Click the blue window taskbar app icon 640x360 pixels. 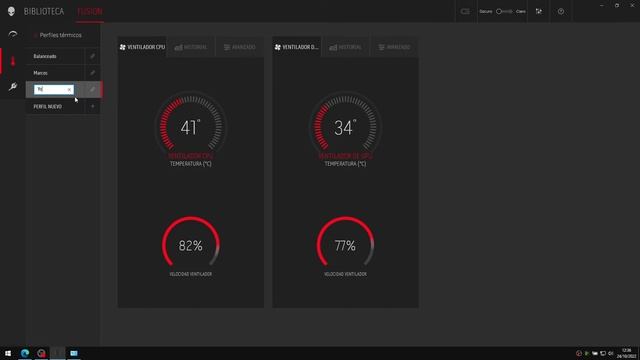(74, 353)
